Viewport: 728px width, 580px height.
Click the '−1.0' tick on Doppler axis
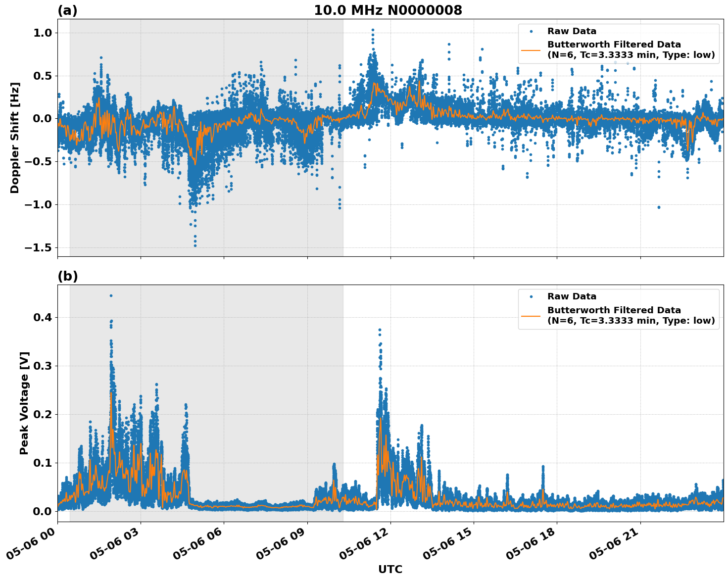click(x=38, y=204)
